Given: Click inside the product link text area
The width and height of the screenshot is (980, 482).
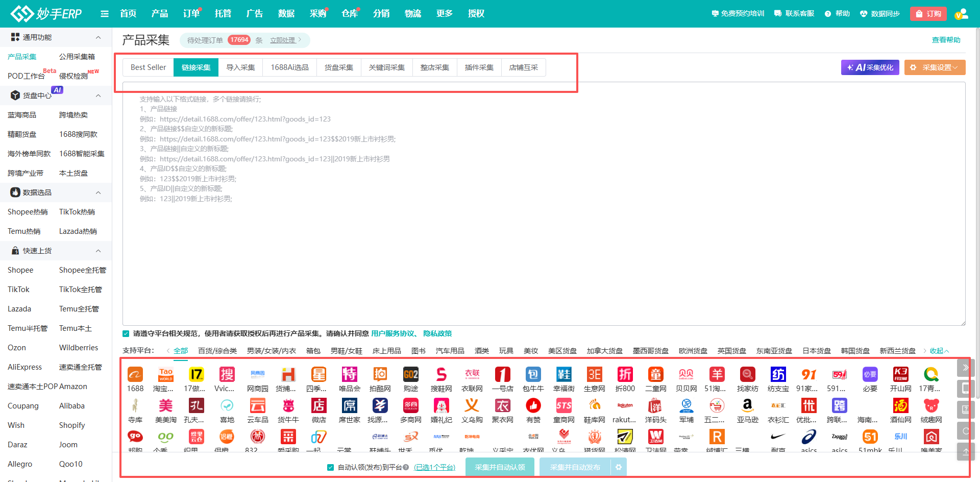Looking at the screenshot, I should pyautogui.click(x=544, y=255).
